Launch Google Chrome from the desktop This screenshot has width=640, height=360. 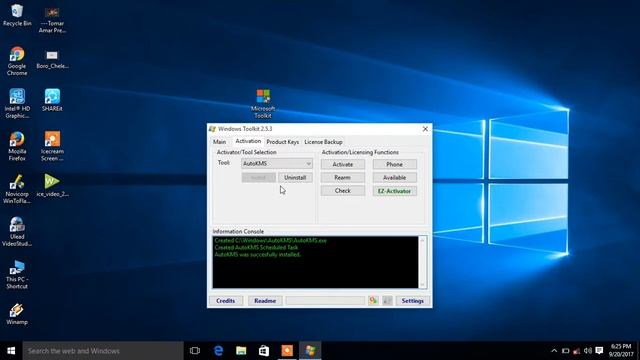(17, 61)
